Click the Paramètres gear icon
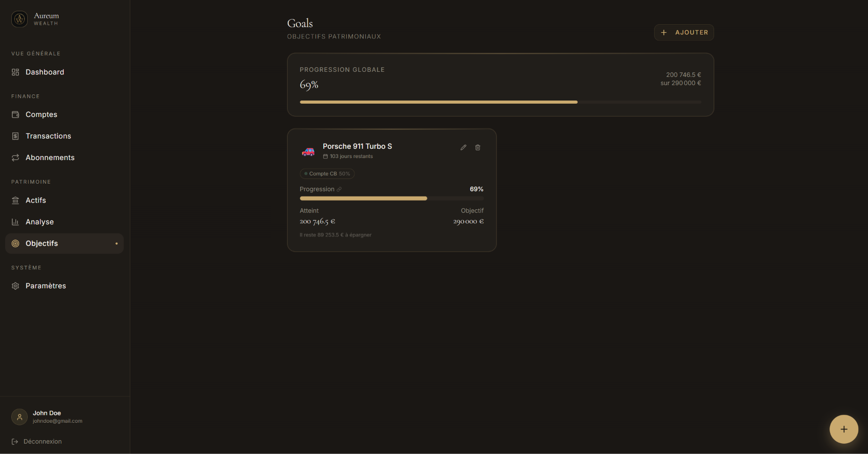The image size is (868, 454). 15,286
